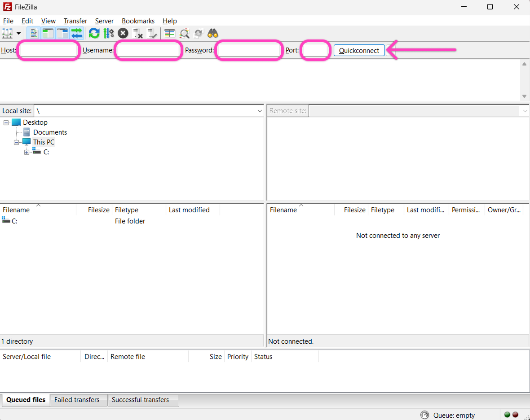Open the Bookmarks menu
This screenshot has height=420, width=530.
(x=138, y=21)
